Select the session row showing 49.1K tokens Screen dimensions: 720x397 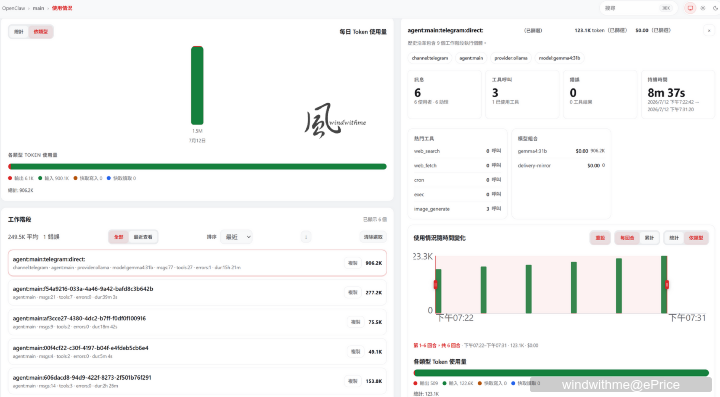197,352
